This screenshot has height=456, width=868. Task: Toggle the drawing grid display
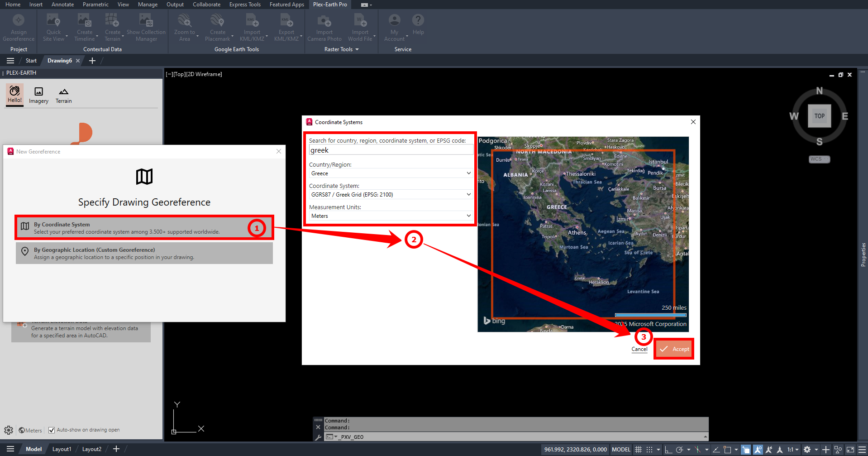638,450
